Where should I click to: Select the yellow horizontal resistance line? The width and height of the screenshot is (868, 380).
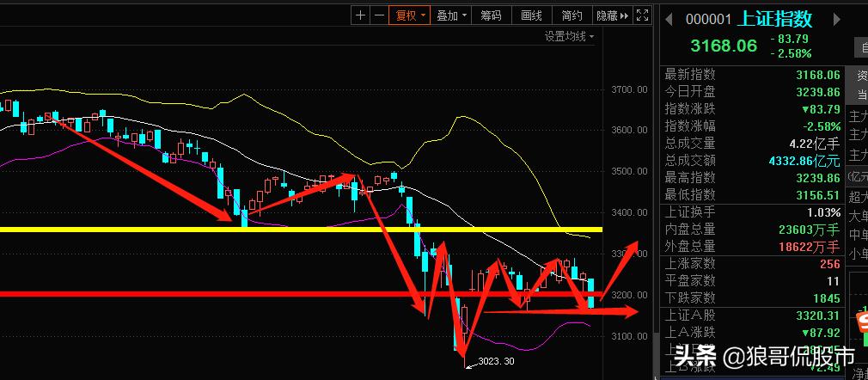(172, 230)
